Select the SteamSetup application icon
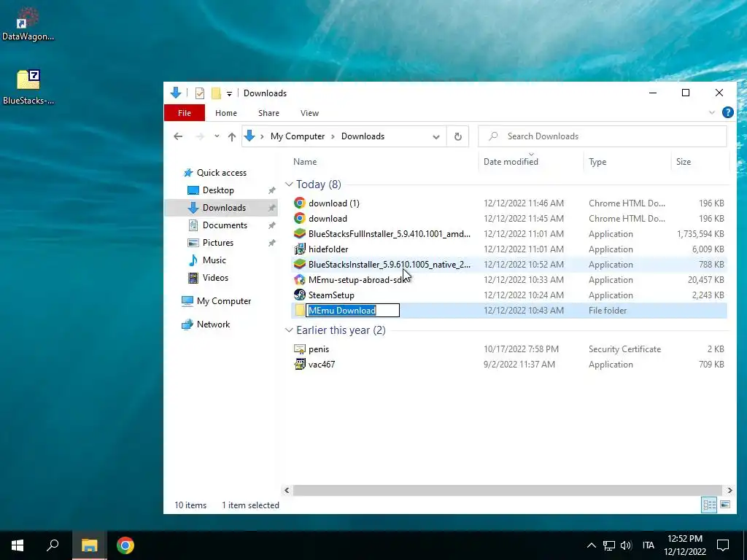 coord(300,295)
